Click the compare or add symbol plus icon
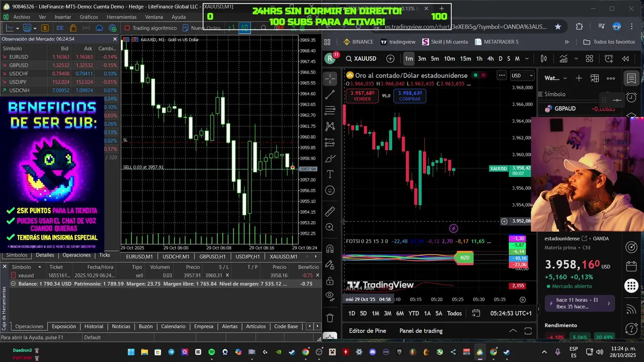The width and height of the screenshot is (644, 362). 390,59
